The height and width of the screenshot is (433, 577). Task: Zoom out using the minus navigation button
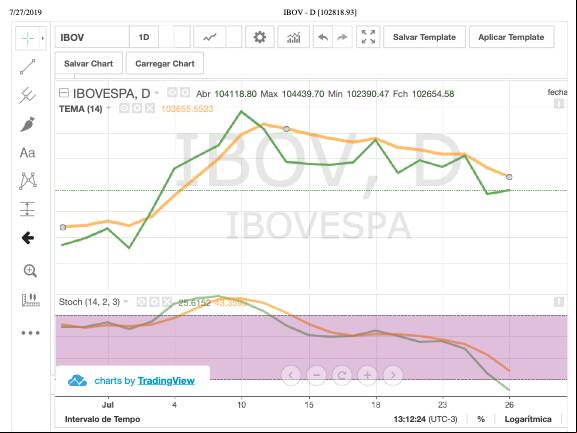[x=316, y=375]
